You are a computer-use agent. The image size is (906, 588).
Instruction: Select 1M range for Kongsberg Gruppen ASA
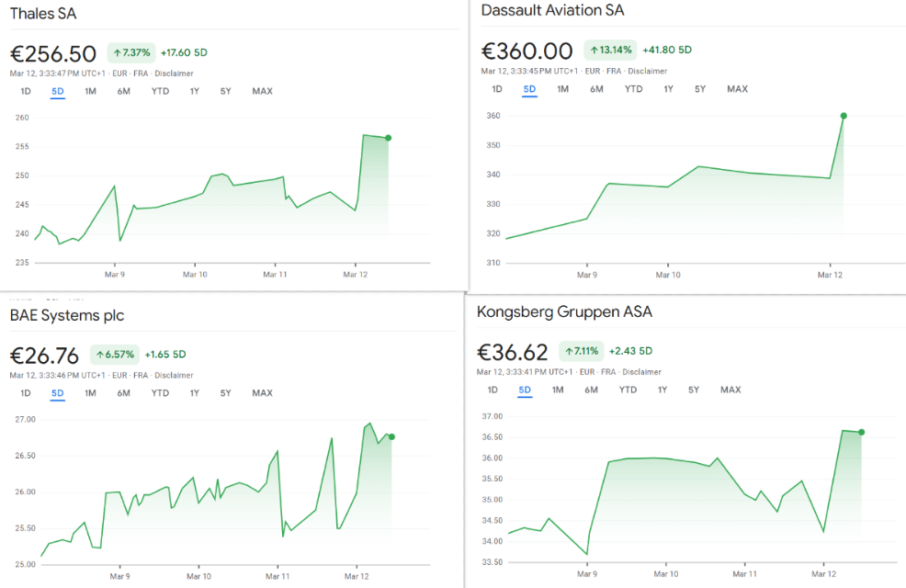tap(558, 390)
